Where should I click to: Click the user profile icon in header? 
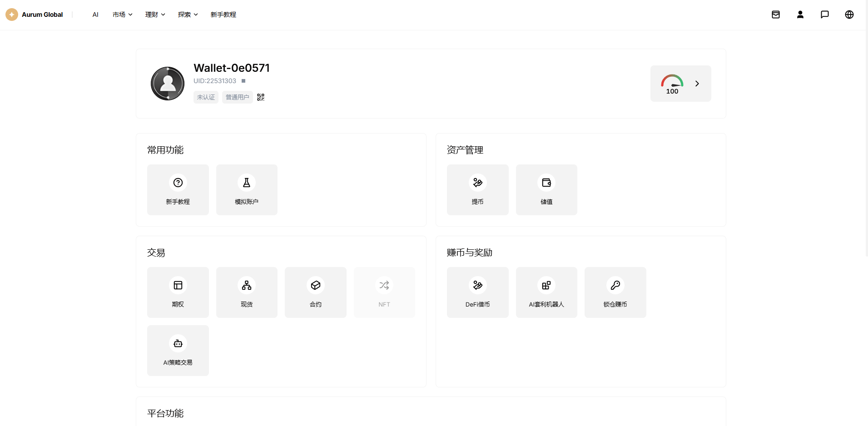(800, 15)
